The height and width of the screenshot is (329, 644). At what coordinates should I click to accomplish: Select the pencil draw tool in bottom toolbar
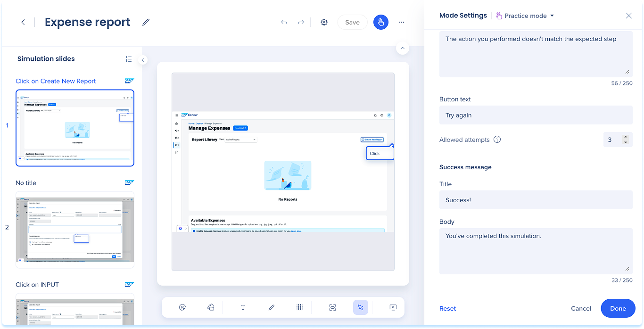(272, 307)
